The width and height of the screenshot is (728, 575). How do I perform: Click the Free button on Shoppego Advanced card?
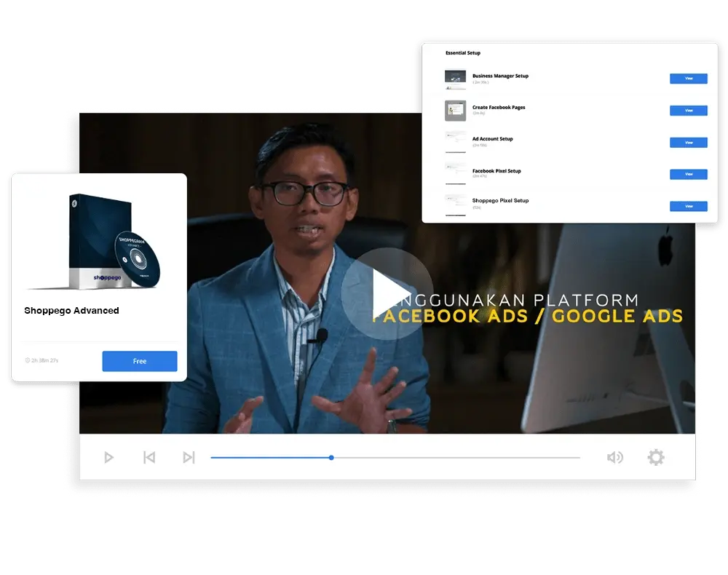pyautogui.click(x=140, y=361)
